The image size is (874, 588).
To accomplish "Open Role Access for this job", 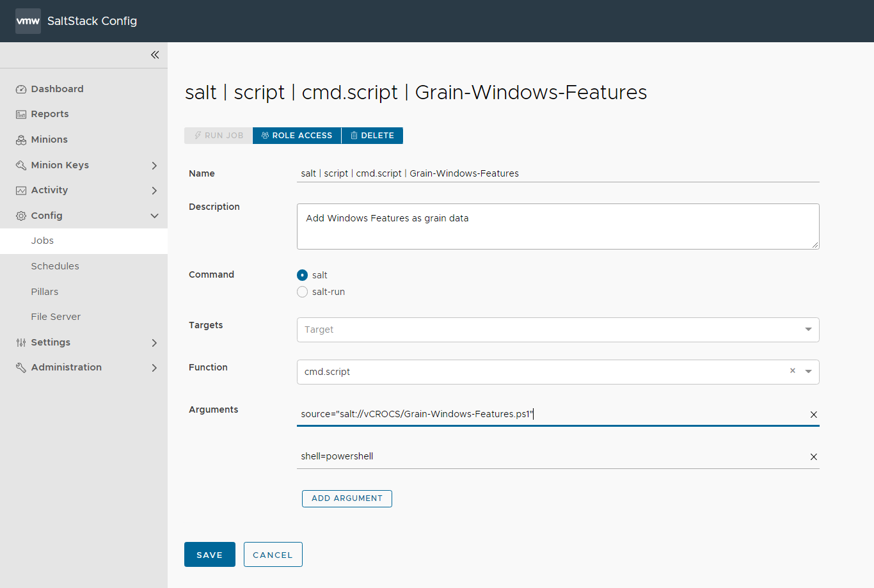I will tap(297, 136).
